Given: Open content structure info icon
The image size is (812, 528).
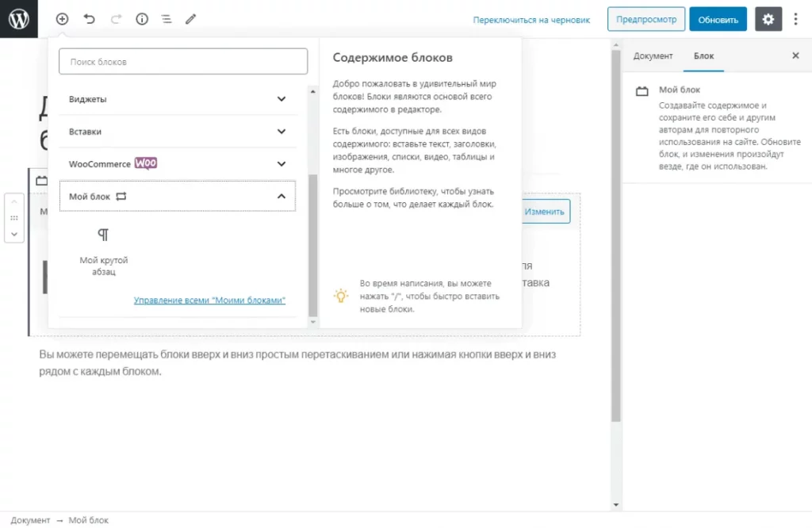Looking at the screenshot, I should [x=142, y=19].
